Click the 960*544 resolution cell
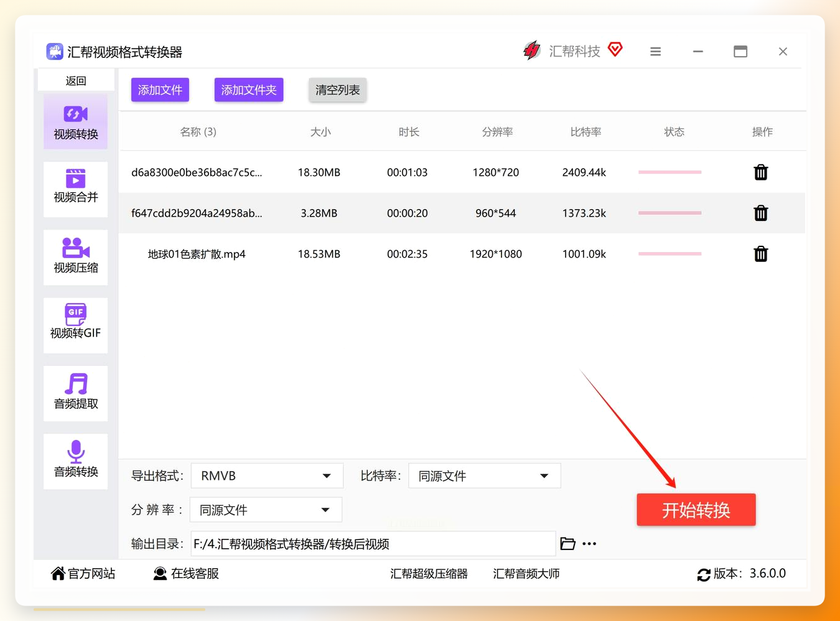Viewport: 840px width, 621px height. click(x=496, y=213)
